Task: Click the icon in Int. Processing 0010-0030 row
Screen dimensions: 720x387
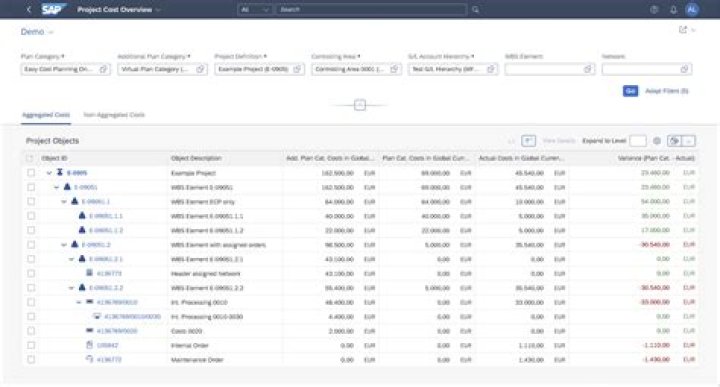Action: point(97,316)
